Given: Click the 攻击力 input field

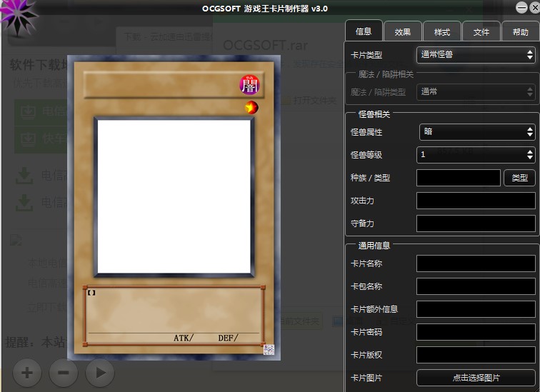Looking at the screenshot, I should pos(476,201).
